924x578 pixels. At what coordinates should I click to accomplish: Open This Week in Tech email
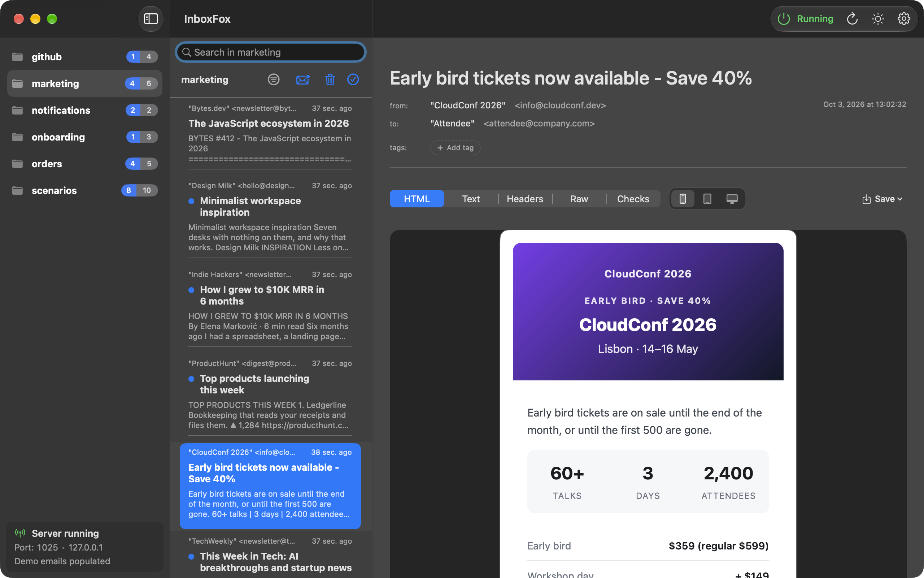[270, 555]
